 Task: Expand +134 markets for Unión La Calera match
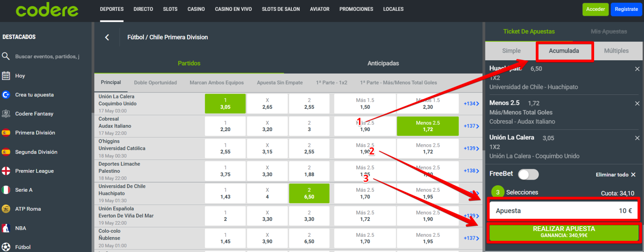pos(471,104)
